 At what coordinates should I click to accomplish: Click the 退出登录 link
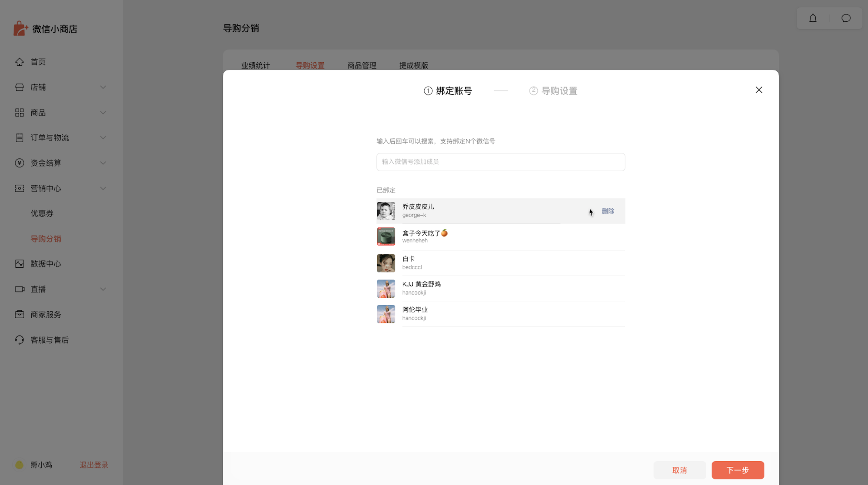(94, 465)
